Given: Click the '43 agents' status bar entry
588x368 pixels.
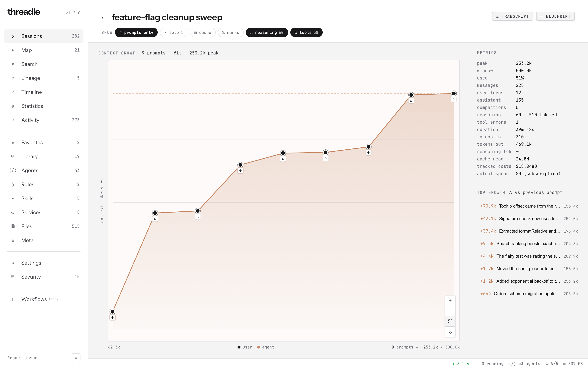Looking at the screenshot, I should [x=525, y=364].
